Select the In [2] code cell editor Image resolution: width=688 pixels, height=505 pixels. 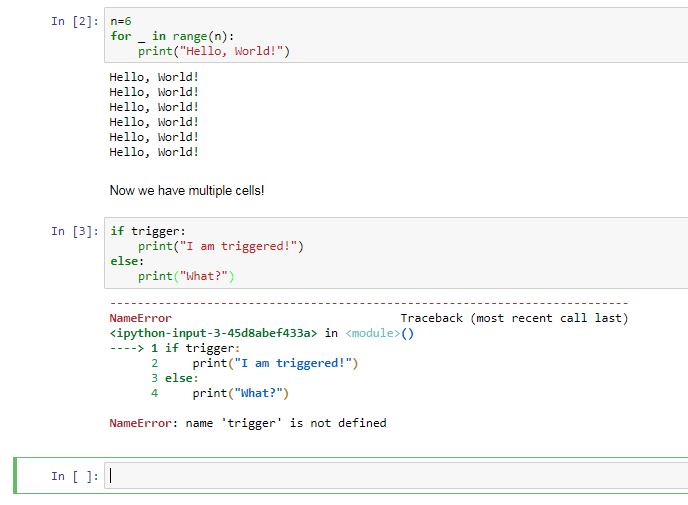coord(396,35)
